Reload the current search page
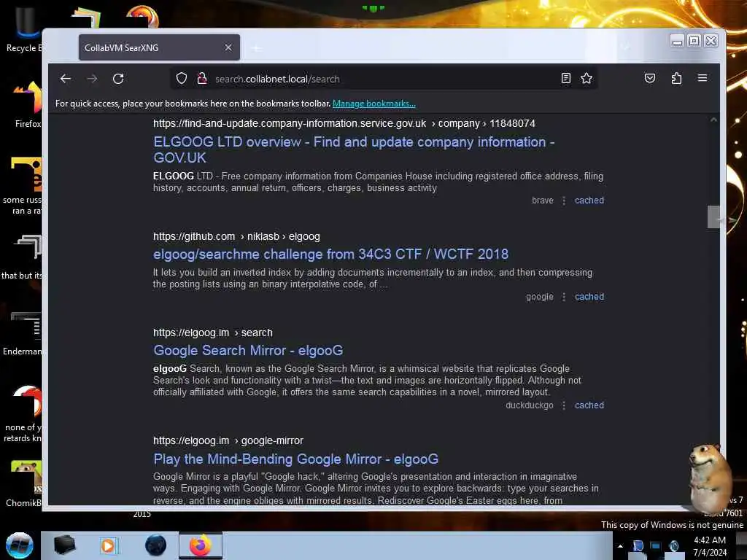Viewport: 747px width, 560px height. 118,79
